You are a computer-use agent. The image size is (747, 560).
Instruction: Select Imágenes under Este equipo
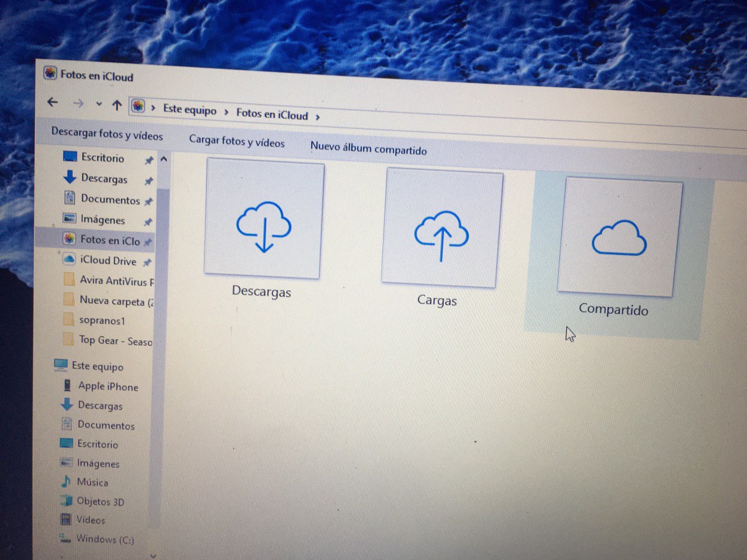coord(98,463)
